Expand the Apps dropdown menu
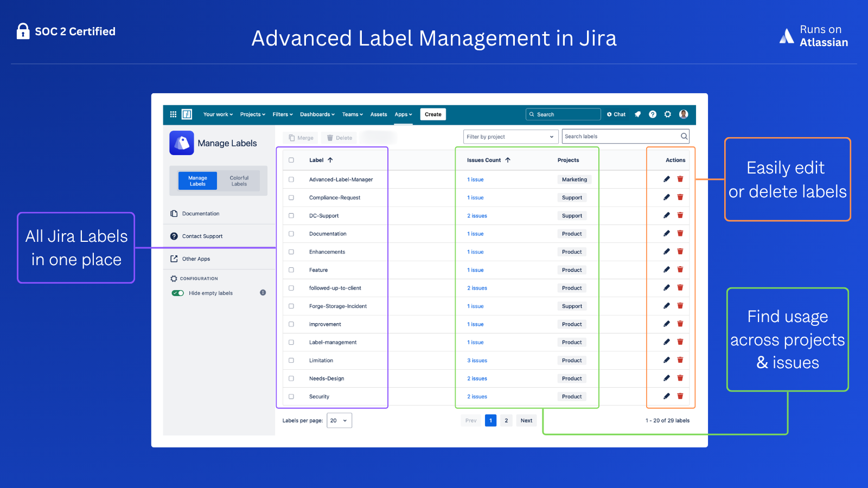 (x=404, y=114)
